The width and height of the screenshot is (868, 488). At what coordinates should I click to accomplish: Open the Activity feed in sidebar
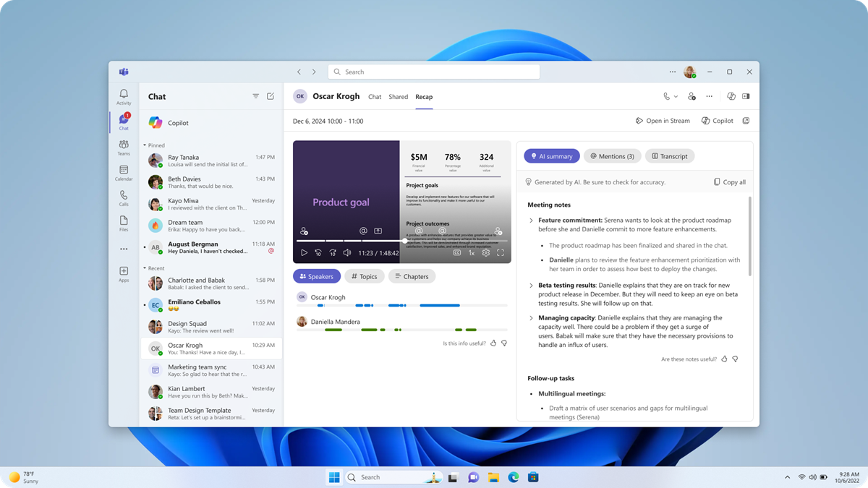(x=124, y=97)
